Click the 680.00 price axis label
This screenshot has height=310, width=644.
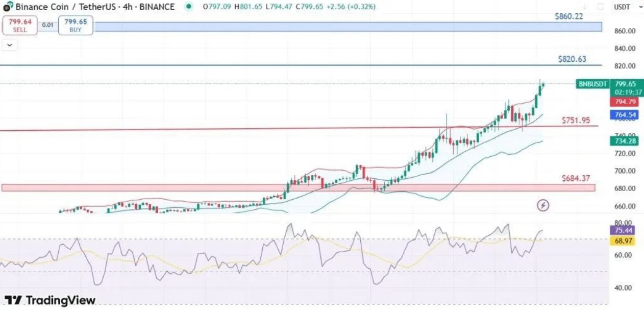625,188
